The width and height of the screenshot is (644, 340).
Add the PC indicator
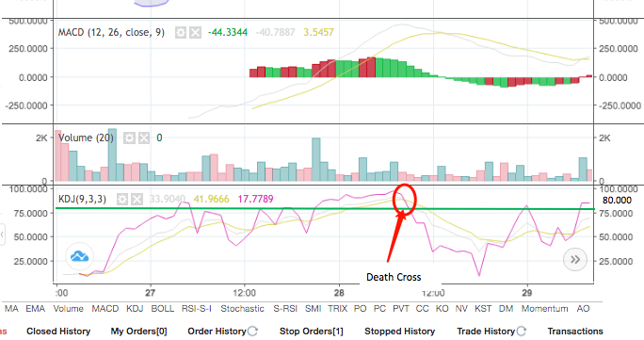380,309
